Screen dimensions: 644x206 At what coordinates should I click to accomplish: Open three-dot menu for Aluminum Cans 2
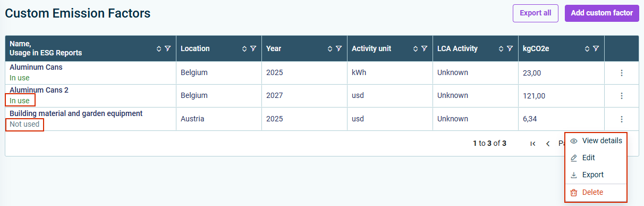coord(622,96)
